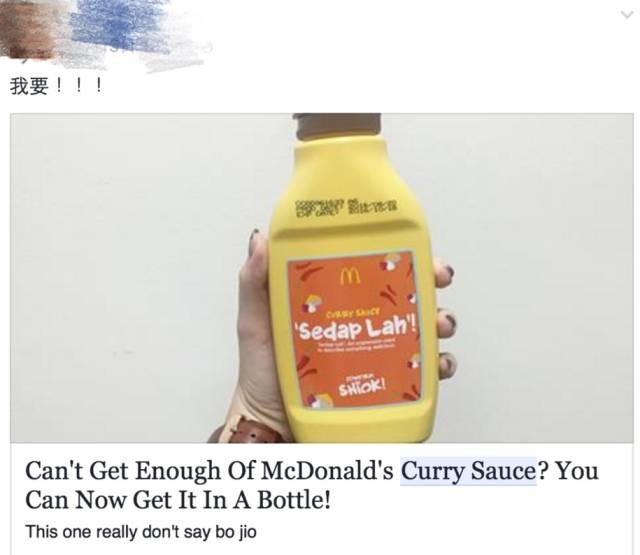The height and width of the screenshot is (555, 640).
Task: Open the 'Can't Get Enough' article headline
Action: coord(311,485)
